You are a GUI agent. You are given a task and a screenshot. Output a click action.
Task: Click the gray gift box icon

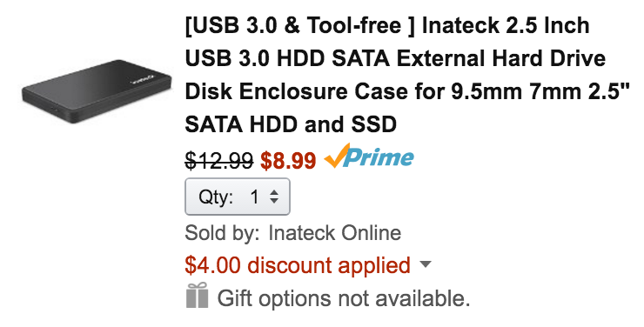pyautogui.click(x=197, y=296)
